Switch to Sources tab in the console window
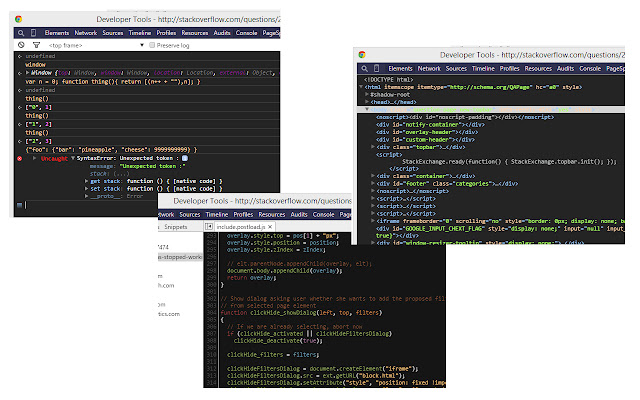Viewport: 640px width, 400px height. point(113,33)
